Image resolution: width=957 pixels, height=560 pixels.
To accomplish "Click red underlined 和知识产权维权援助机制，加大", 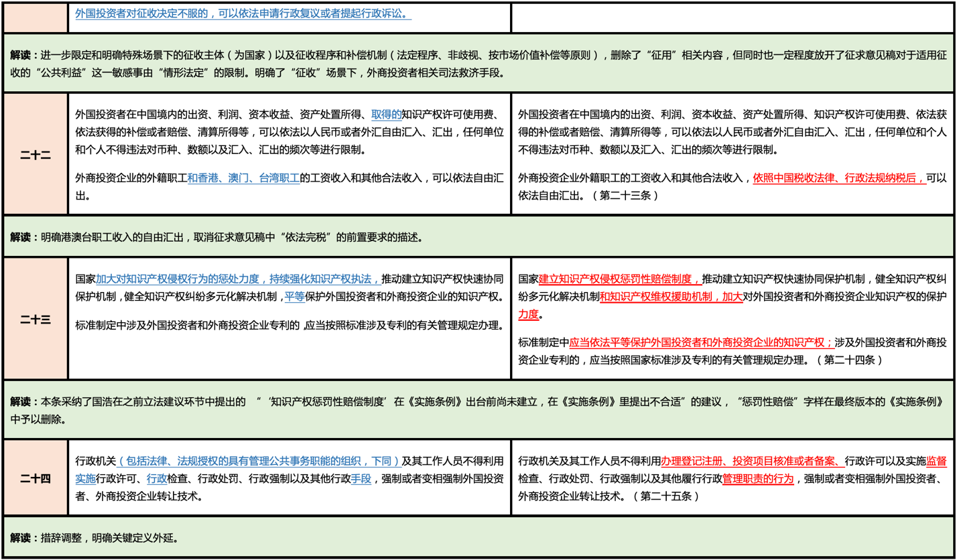I will point(672,297).
